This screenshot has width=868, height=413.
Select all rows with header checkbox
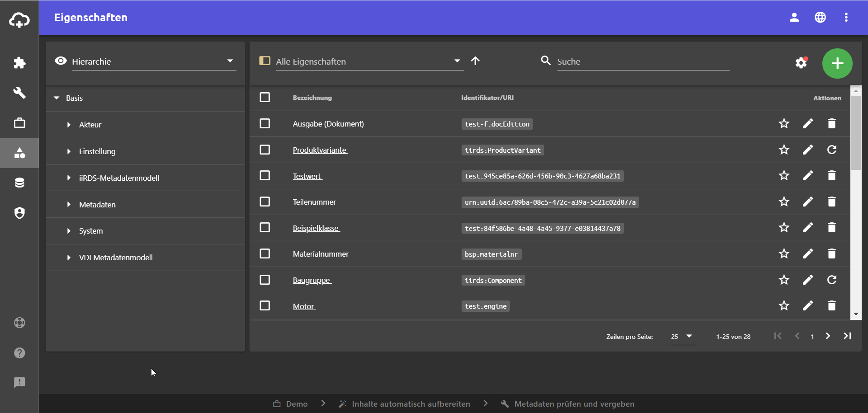click(x=265, y=97)
